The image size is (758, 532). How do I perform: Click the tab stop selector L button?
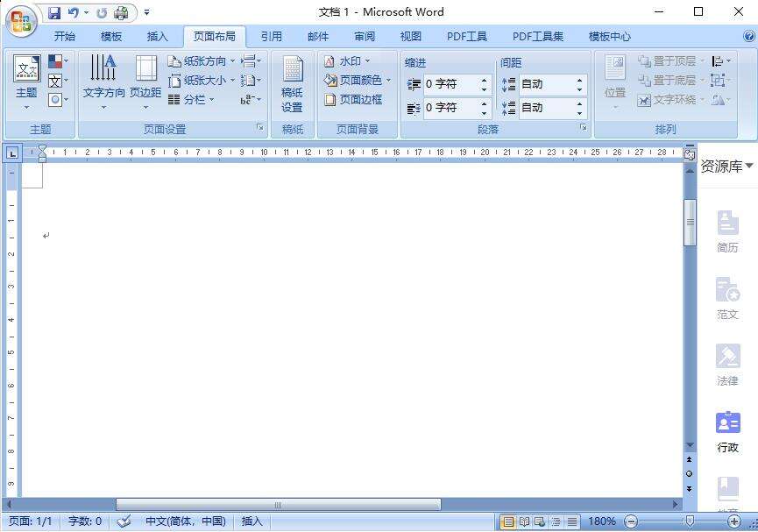(x=12, y=153)
